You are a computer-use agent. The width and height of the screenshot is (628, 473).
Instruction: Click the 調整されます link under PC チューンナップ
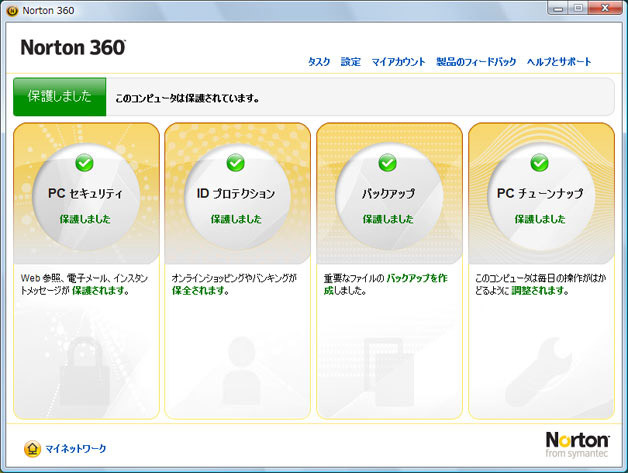coord(540,290)
